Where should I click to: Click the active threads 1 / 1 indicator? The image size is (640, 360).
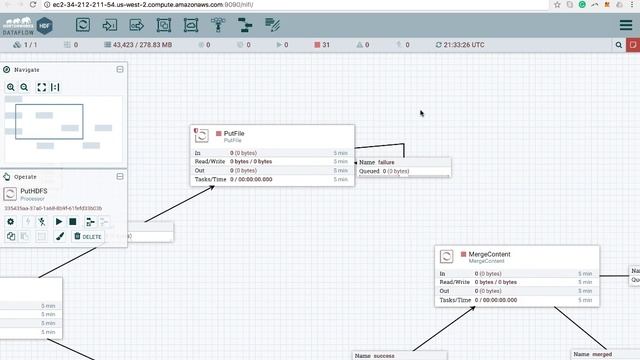point(25,45)
